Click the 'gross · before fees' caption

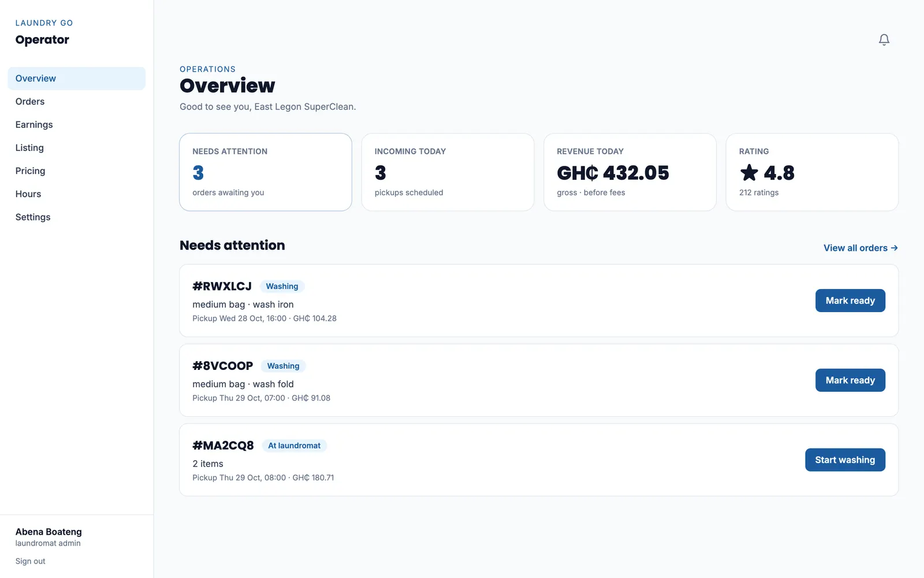(591, 192)
